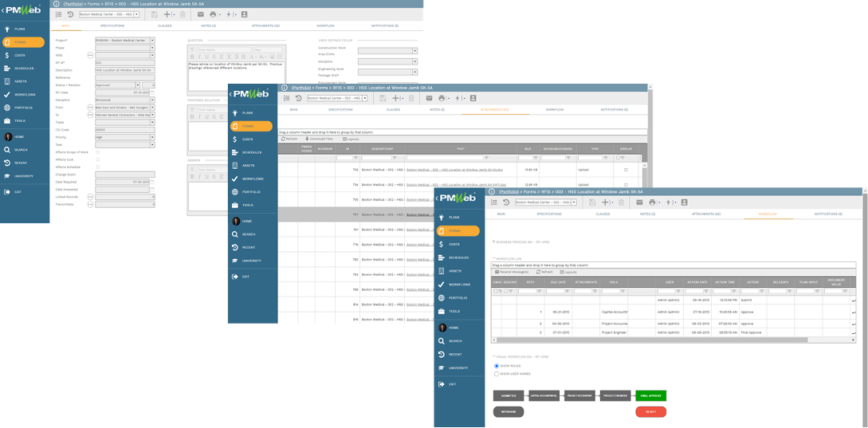The width and height of the screenshot is (868, 428).
Task: Click the red Reject button
Action: coord(650,411)
